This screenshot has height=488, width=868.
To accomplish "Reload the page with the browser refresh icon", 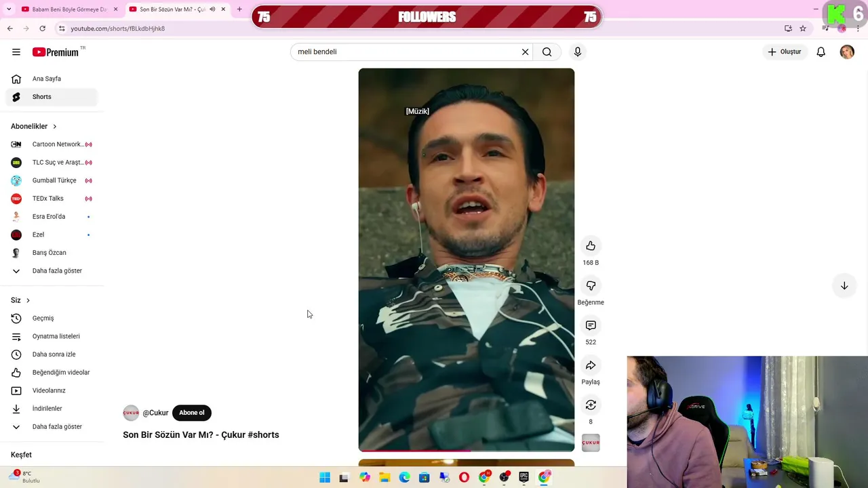I will pyautogui.click(x=42, y=28).
